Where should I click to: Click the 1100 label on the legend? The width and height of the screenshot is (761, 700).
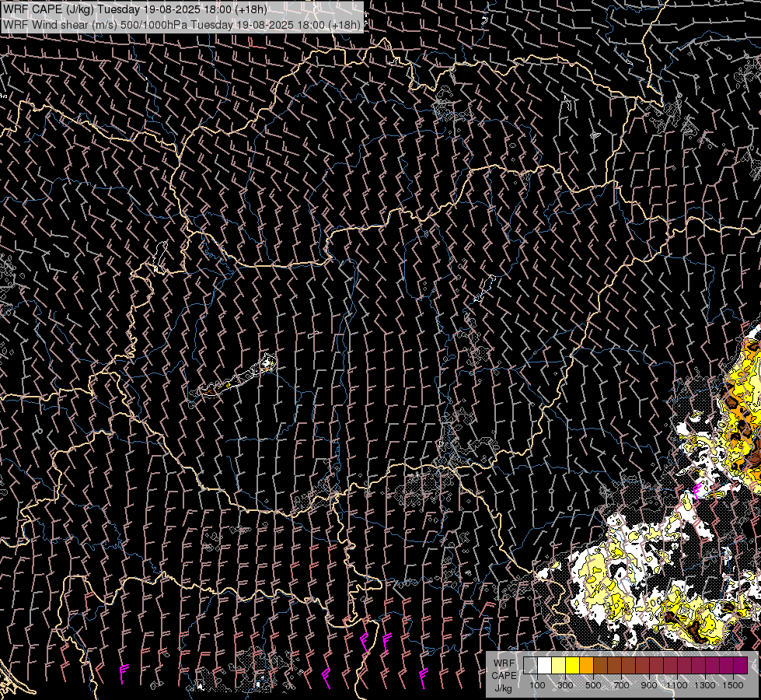pos(677,685)
